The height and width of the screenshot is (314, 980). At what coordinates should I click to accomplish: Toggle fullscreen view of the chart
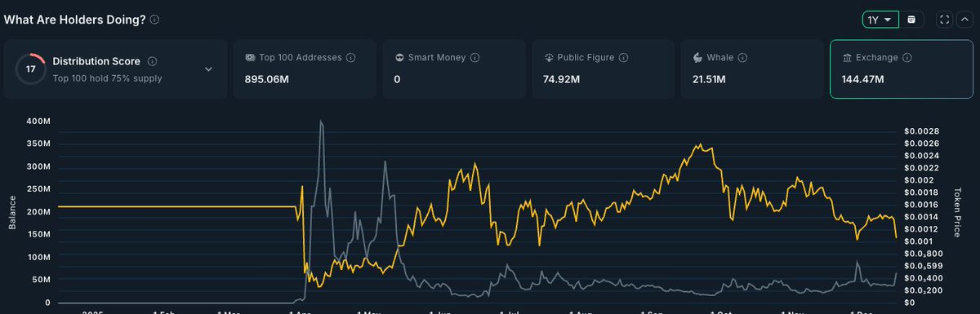944,19
